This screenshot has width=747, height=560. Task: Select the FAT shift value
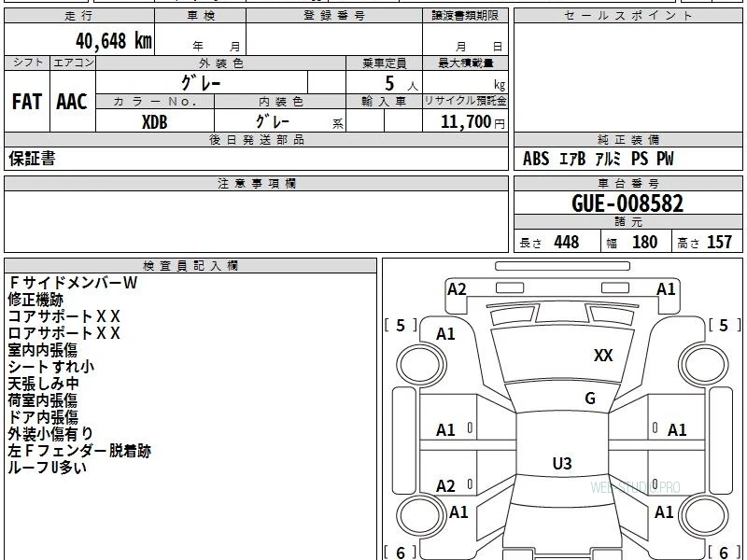tap(27, 102)
